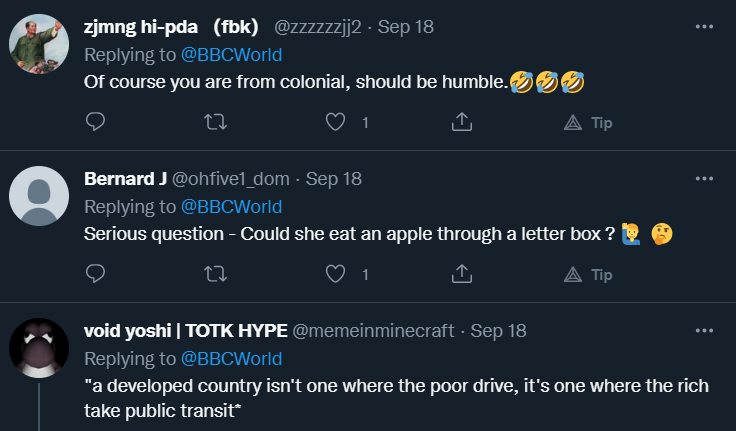Open void yoshi's Sep 18 timestamp

point(498,330)
